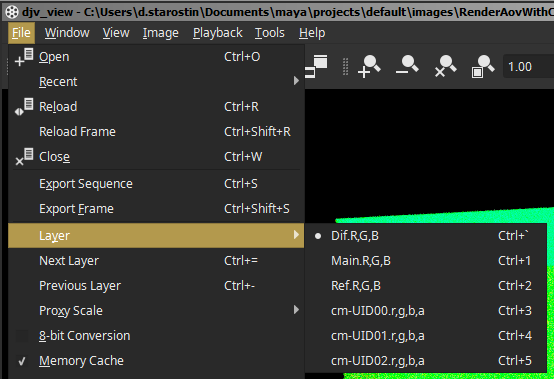Toggle the Memory Cache checkmark option

22,361
